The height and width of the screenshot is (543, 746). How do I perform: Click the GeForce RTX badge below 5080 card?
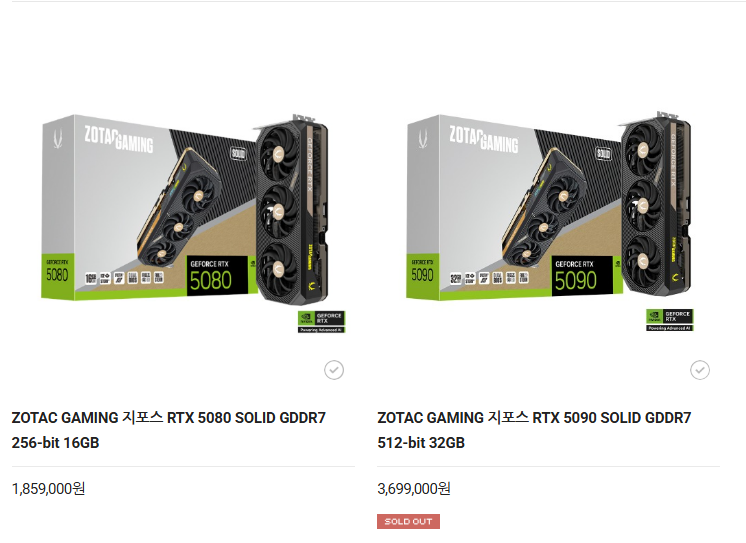tap(322, 322)
